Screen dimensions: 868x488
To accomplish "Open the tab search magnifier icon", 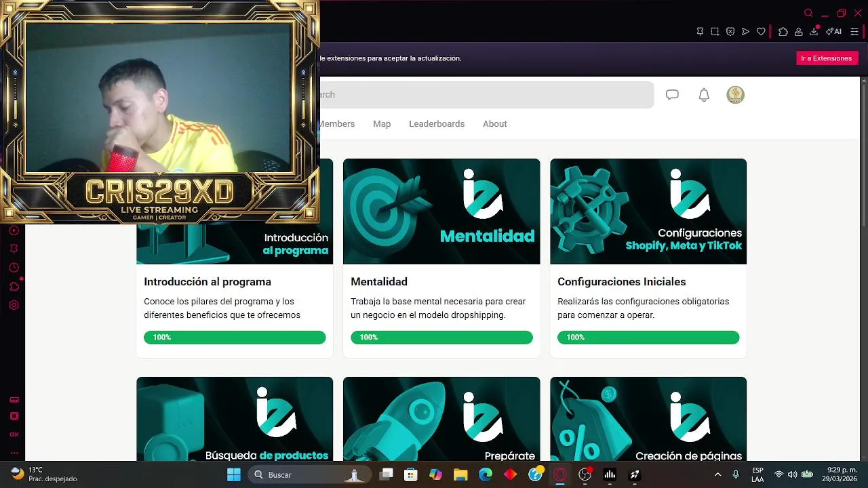I will 808,13.
